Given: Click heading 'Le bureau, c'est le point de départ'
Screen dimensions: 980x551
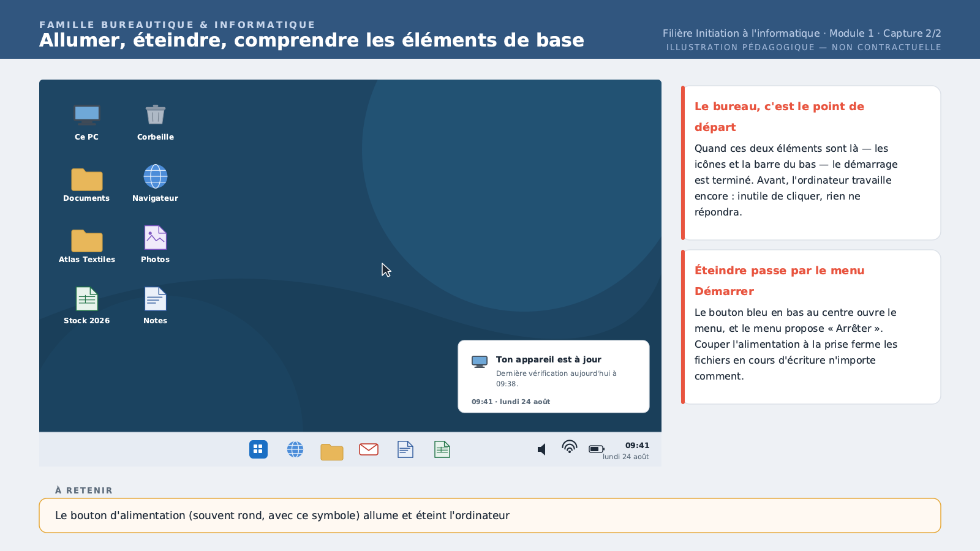Looking at the screenshot, I should [779, 116].
